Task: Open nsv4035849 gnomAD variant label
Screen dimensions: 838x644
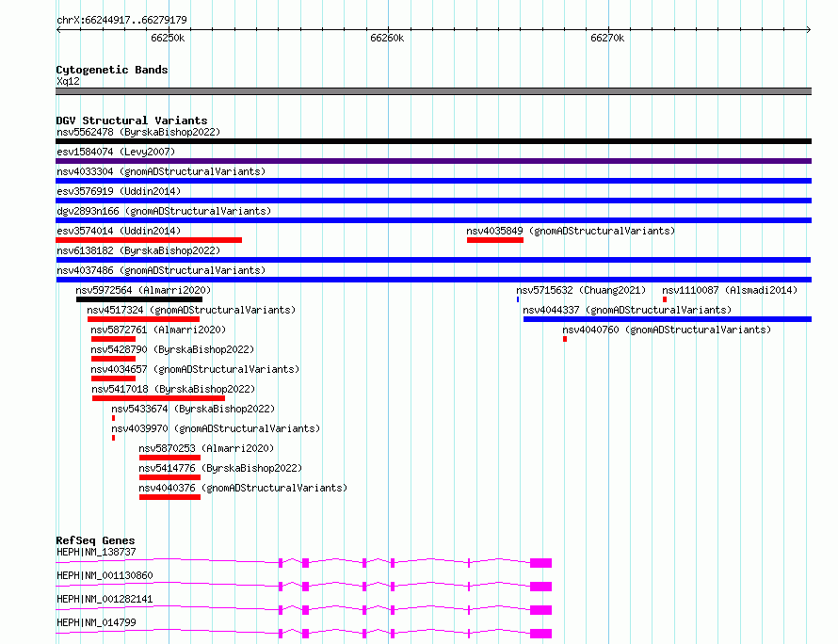Action: [x=571, y=231]
